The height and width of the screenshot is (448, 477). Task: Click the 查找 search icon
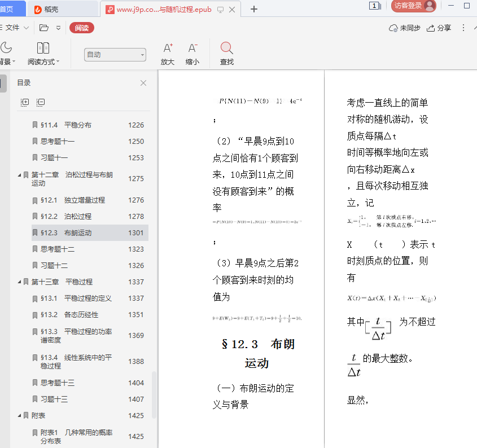226,48
